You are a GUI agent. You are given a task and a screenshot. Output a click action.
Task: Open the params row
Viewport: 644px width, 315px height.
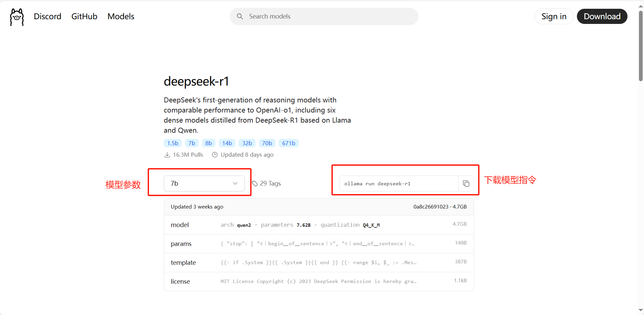319,244
